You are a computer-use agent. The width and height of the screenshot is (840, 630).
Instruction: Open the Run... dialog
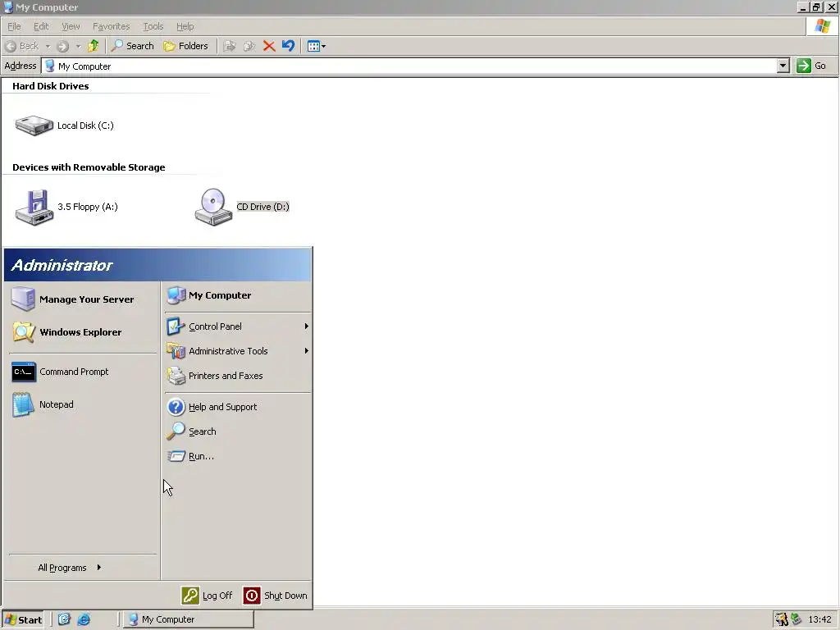click(237, 456)
